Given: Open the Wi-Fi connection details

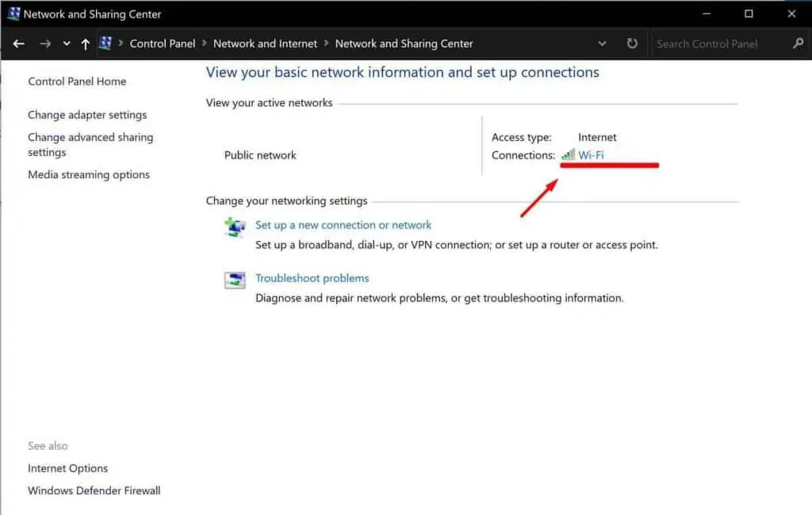Looking at the screenshot, I should [590, 155].
